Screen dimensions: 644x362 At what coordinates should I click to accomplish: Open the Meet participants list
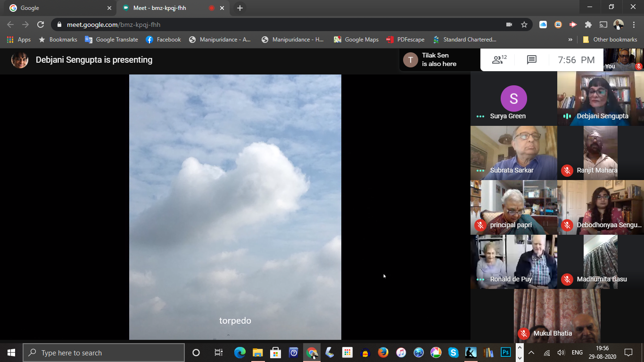click(499, 60)
